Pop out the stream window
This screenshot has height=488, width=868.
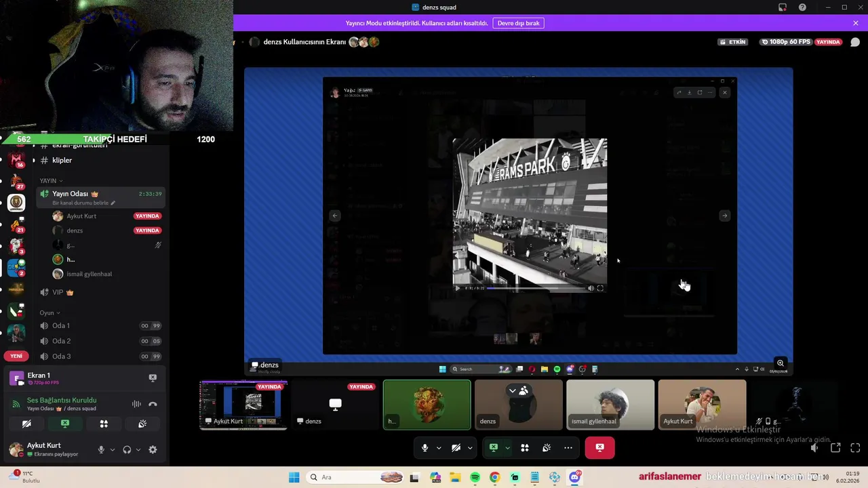click(835, 448)
